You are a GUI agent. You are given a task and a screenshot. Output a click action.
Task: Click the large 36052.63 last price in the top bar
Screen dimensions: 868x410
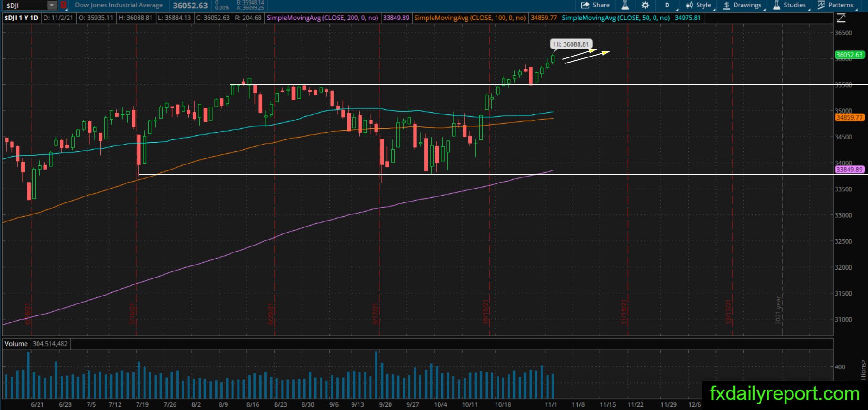pos(190,6)
